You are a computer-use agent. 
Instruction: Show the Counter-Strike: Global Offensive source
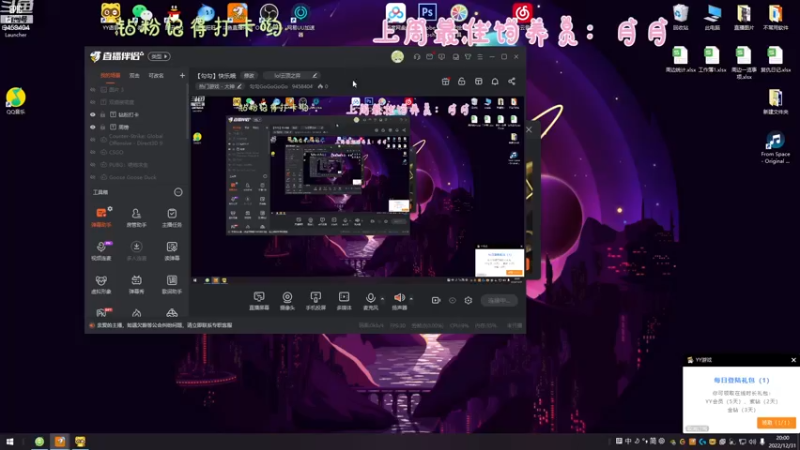[93, 140]
